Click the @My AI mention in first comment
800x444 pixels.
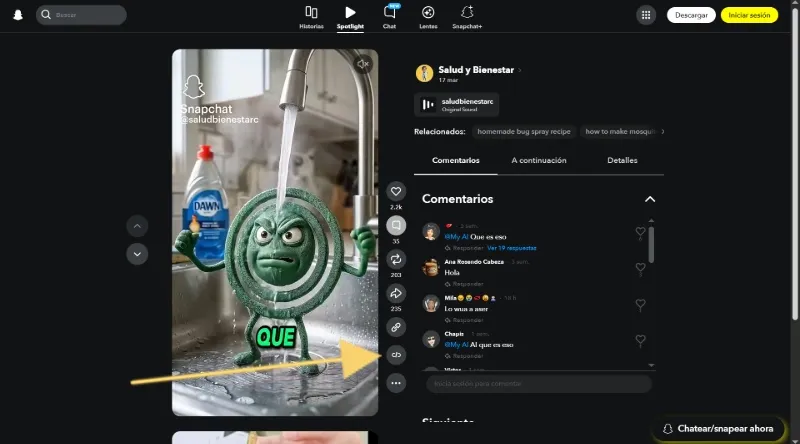click(x=456, y=237)
